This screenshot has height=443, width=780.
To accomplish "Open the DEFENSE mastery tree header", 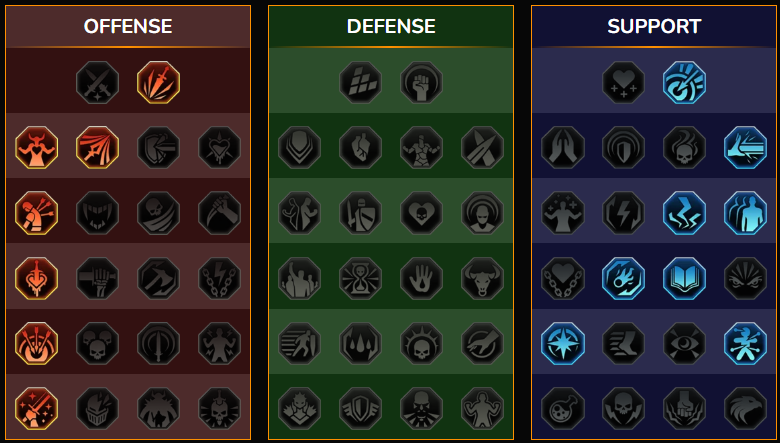I will point(391,26).
